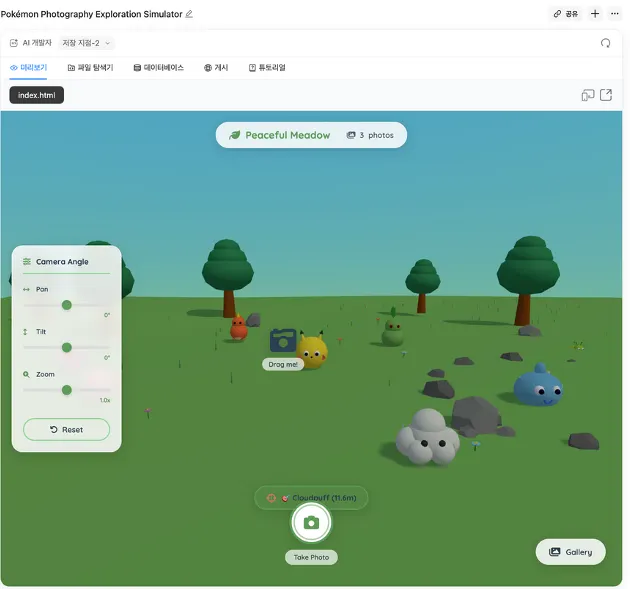630x589 pixels.
Task: Switch to the database tab
Action: point(159,67)
